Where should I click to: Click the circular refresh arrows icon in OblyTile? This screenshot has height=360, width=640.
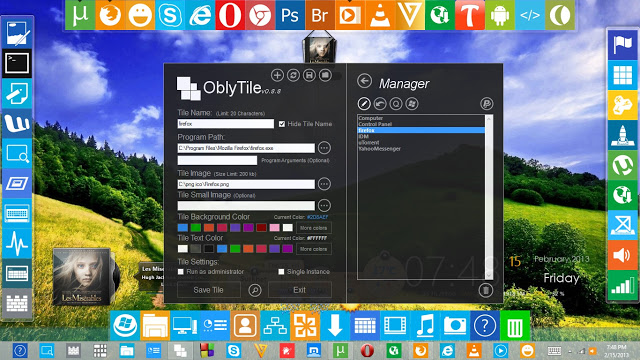point(293,75)
